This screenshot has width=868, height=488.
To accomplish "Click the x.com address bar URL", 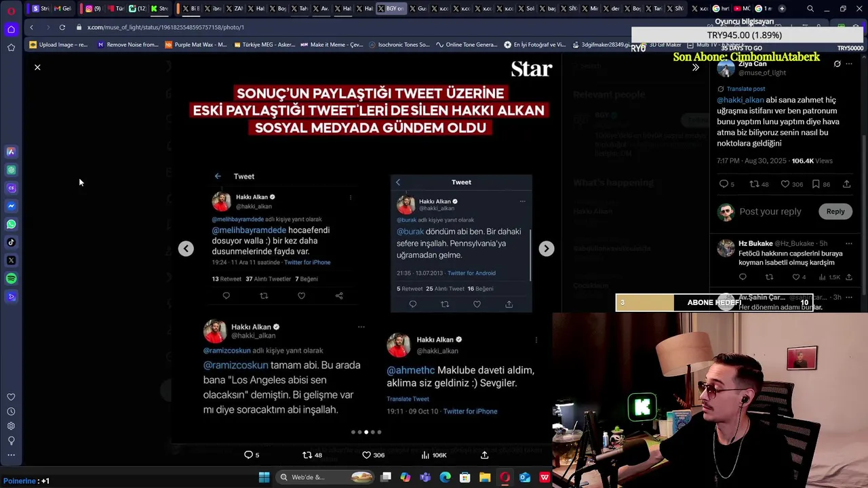I will (x=165, y=27).
